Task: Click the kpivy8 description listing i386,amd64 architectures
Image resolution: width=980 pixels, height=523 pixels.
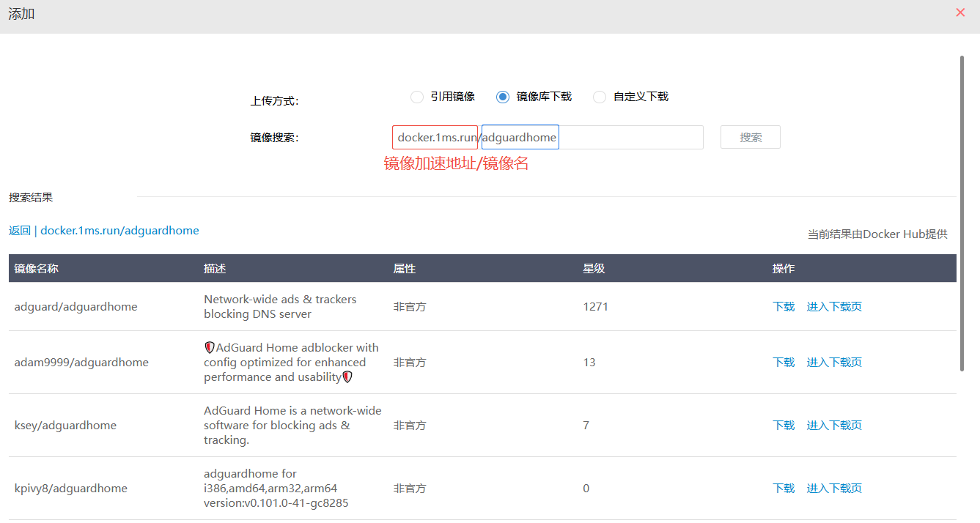Action: tap(276, 488)
